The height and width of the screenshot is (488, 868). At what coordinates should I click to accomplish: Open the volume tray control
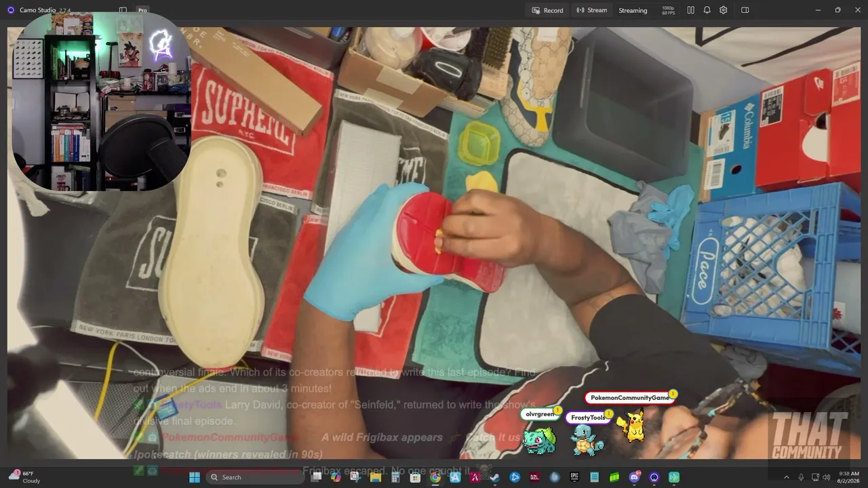[x=827, y=477]
